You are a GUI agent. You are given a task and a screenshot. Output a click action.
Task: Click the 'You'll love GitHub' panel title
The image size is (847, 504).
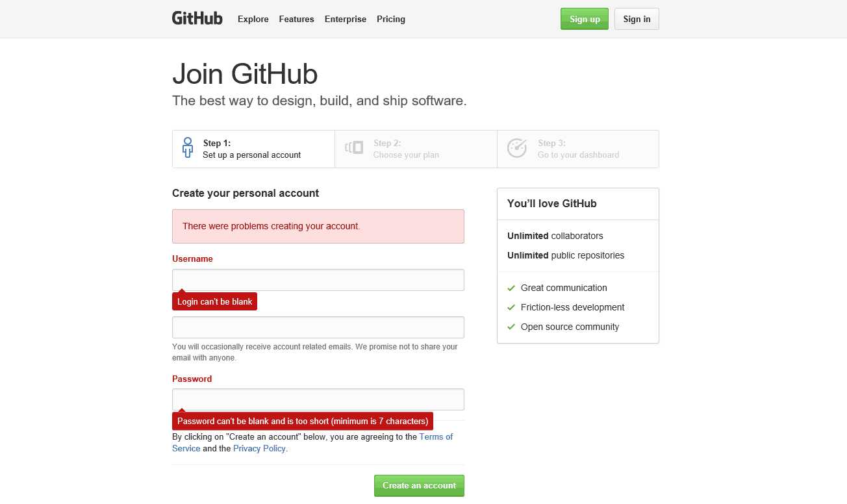click(552, 203)
